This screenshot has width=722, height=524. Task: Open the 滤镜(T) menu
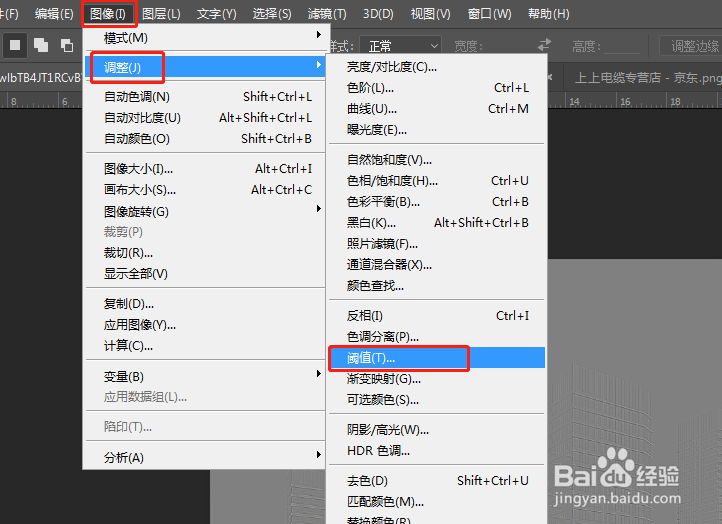(327, 14)
